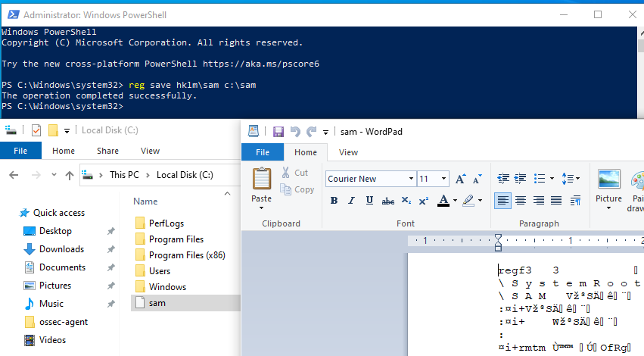Toggle Strikethrough formatting
The height and width of the screenshot is (356, 644).
(387, 201)
